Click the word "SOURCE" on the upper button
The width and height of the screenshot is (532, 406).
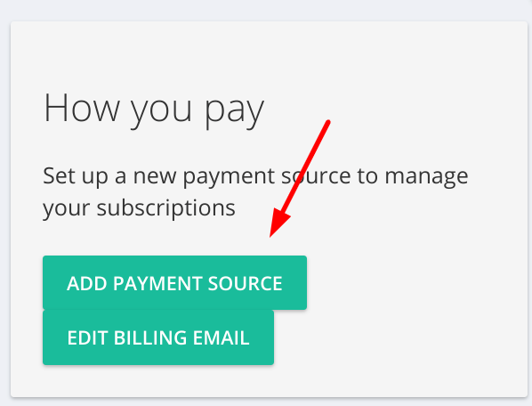click(245, 283)
